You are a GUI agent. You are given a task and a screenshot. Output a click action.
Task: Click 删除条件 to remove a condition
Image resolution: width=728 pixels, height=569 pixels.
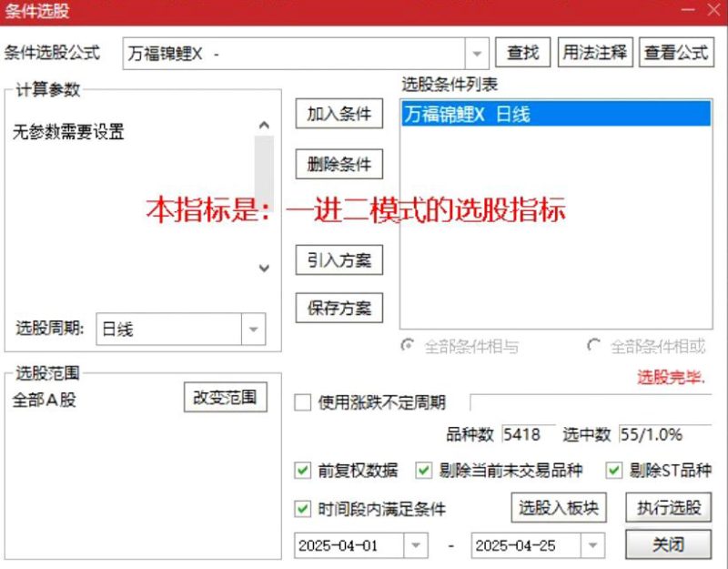click(339, 164)
